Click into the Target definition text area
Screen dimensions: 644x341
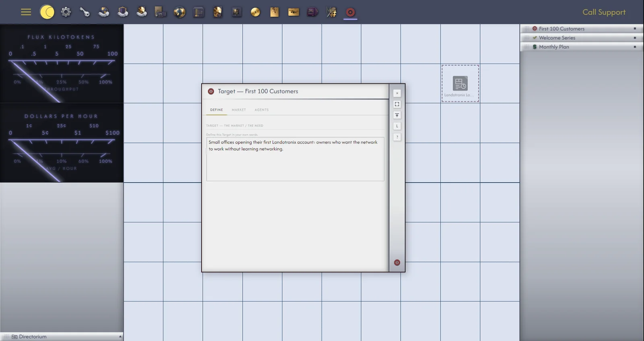tap(295, 159)
